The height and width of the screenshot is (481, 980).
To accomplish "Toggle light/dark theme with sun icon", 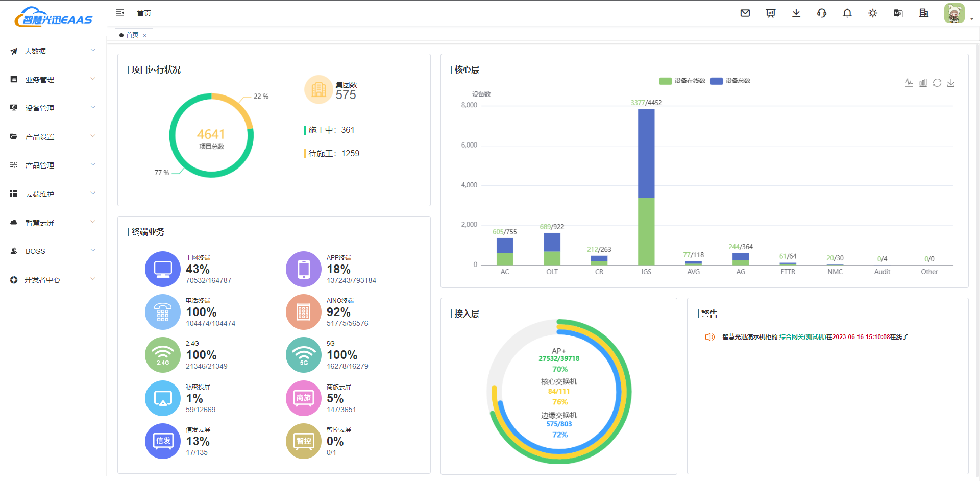I will (x=873, y=13).
